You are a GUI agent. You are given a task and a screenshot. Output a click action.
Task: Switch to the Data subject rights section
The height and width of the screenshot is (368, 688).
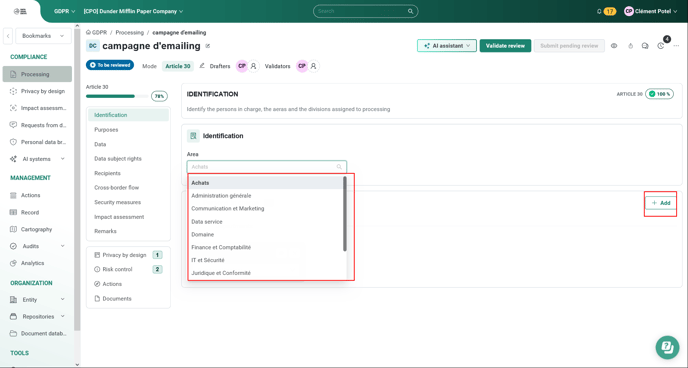click(x=128, y=159)
